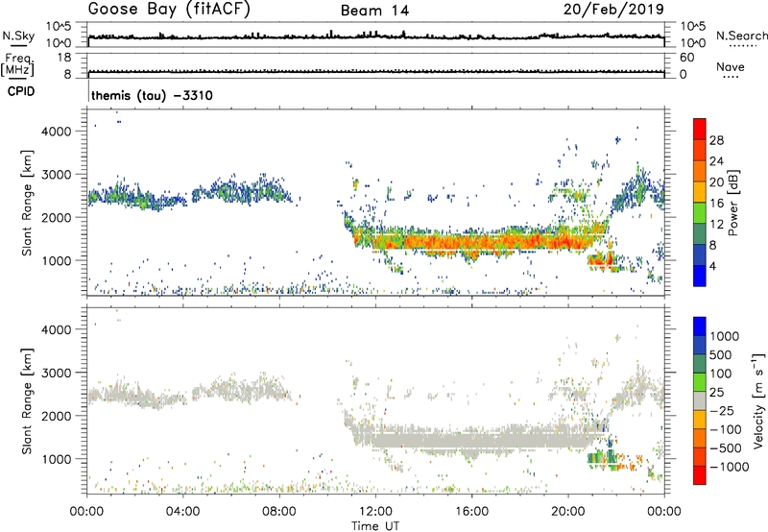Click the "24" power scale tick label

(716, 161)
